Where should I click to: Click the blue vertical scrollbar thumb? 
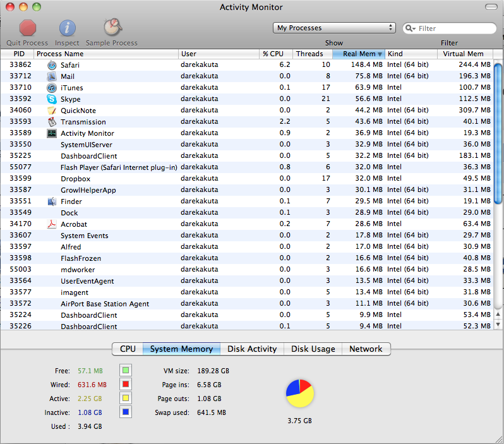pyautogui.click(x=498, y=134)
